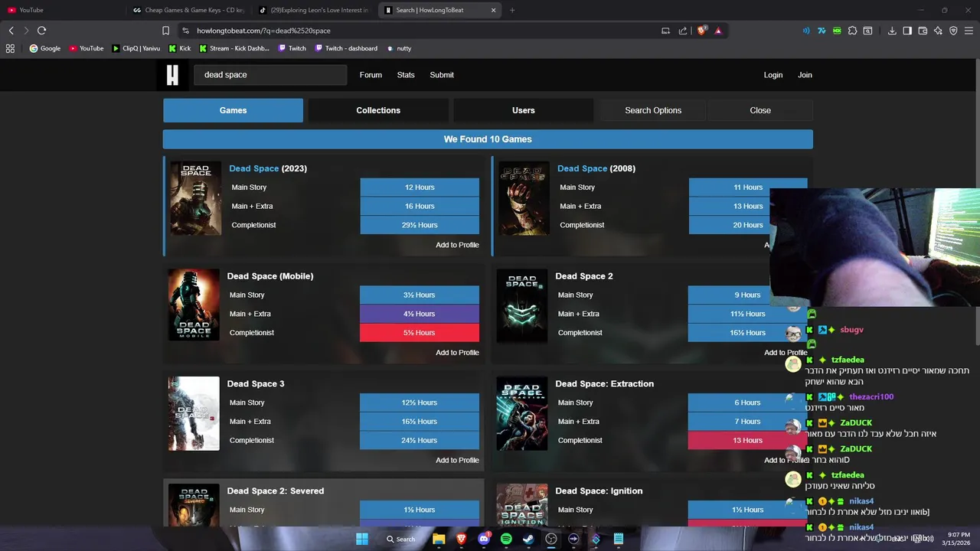This screenshot has height=551, width=980.
Task: Switch to Exploring Leon's Love Interest tab
Action: [314, 10]
